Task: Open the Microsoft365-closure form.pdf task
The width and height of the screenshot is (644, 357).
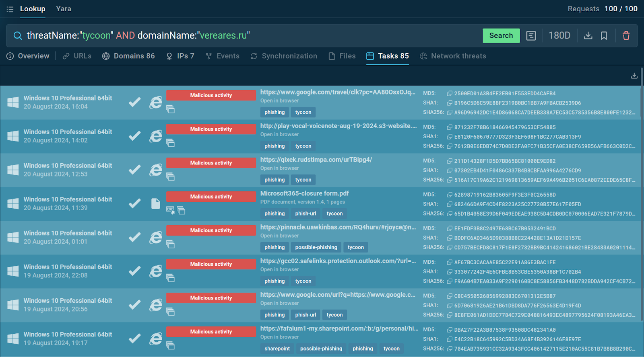Action: 305,193
